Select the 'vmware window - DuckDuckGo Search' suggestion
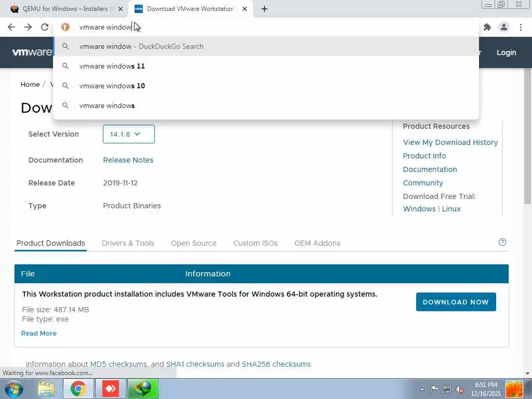 (266, 46)
